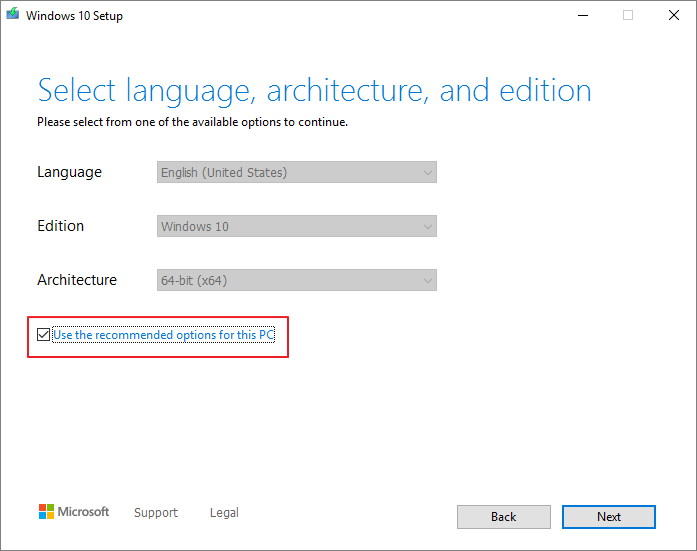Close the Windows 10 Setup window
The width and height of the screenshot is (697, 551).
click(674, 15)
